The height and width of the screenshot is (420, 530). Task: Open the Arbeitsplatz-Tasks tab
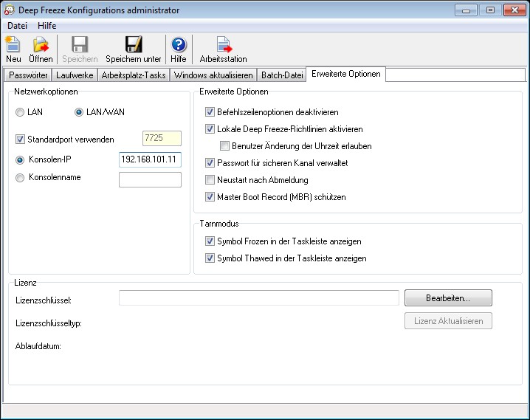[x=134, y=75]
